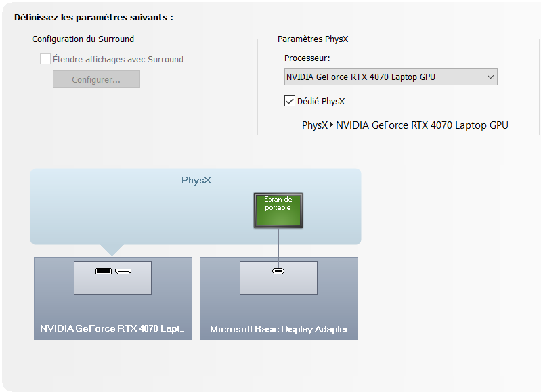The height and width of the screenshot is (392, 541).
Task: Click the HDMI connector icon on RTX 4070
Action: click(x=123, y=271)
